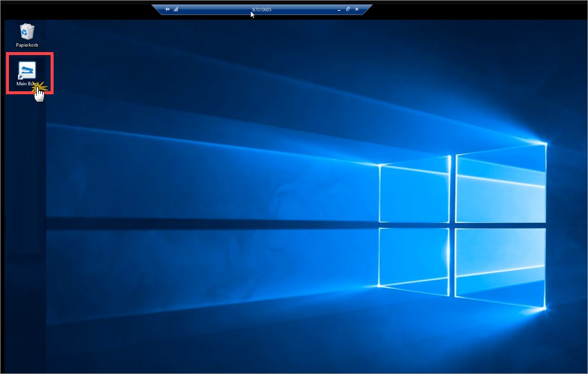Open the Mein Büro stapler shortcut icon
The height and width of the screenshot is (374, 588).
27,70
